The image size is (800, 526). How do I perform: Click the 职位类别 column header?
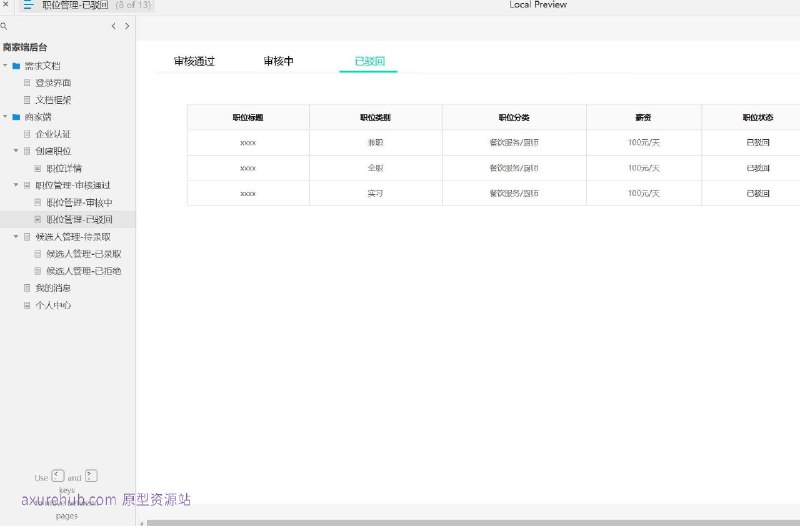click(x=376, y=117)
